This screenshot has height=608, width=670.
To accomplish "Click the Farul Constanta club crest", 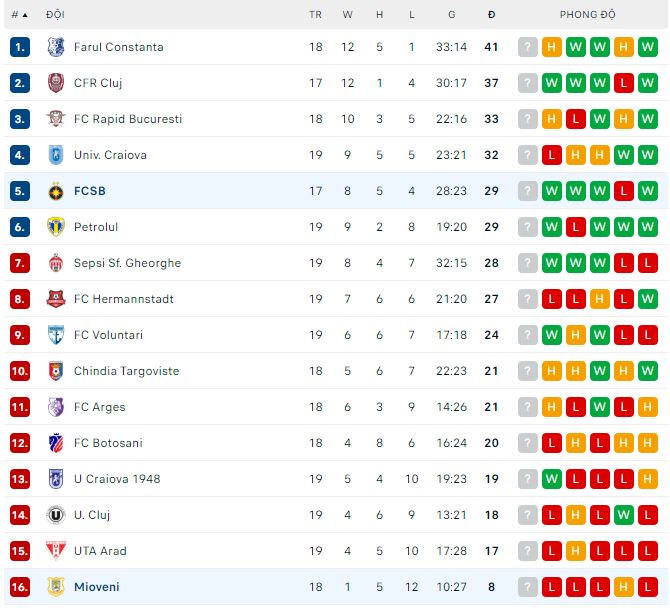I will pyautogui.click(x=56, y=47).
